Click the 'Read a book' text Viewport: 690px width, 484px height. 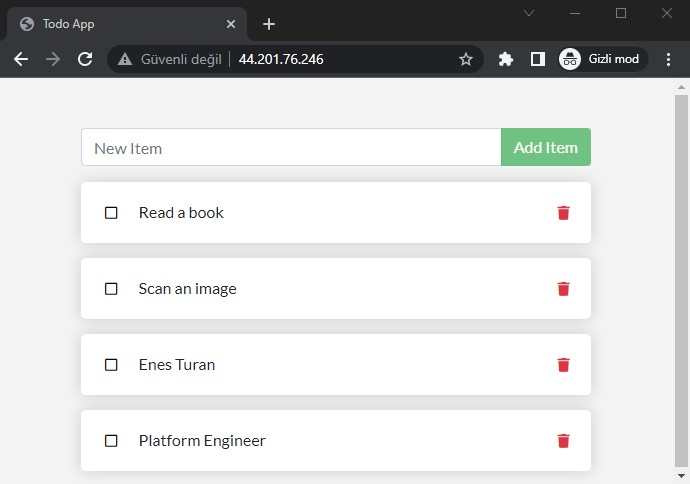point(181,213)
